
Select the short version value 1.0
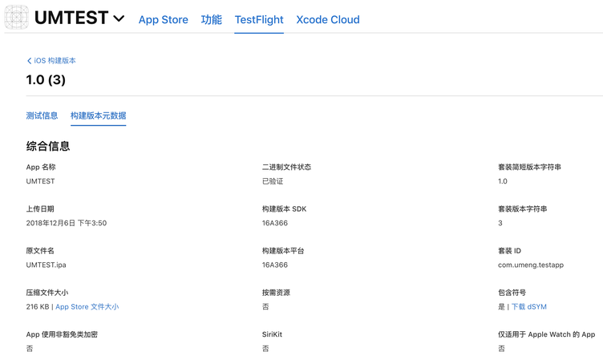503,181
